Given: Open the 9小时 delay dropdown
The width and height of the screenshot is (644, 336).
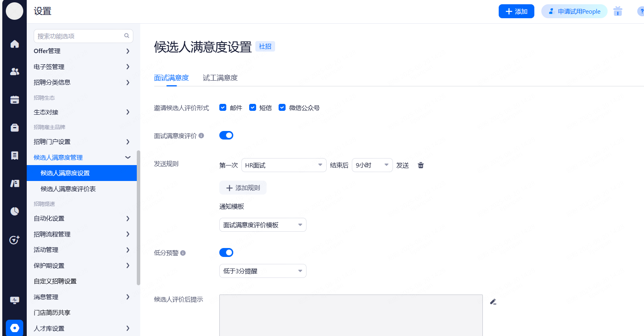Looking at the screenshot, I should coord(372,165).
